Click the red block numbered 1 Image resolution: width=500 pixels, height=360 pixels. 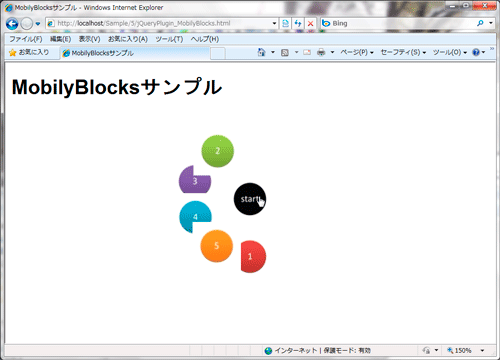253,256
